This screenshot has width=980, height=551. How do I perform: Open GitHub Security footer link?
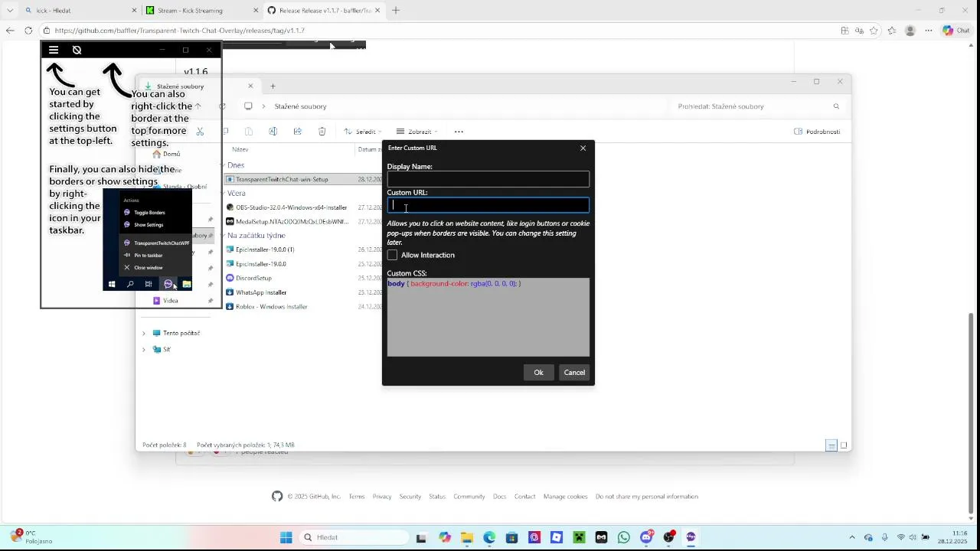(x=410, y=497)
